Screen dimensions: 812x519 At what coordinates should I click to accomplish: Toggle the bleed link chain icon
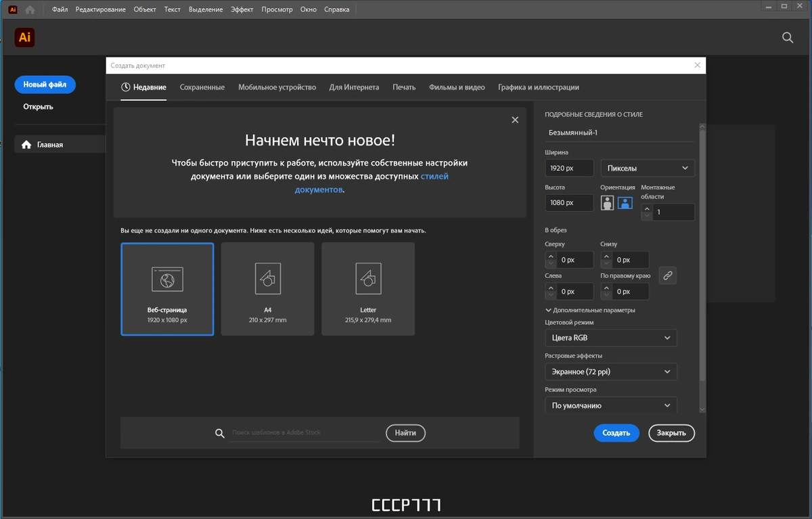(667, 275)
